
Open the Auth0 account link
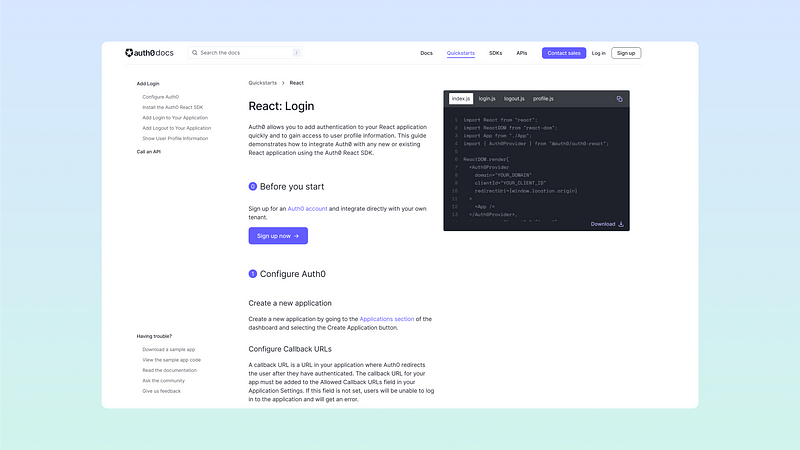(x=307, y=209)
